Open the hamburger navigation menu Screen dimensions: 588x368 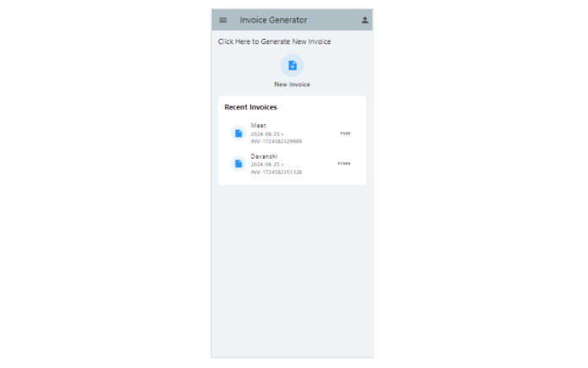tap(222, 20)
